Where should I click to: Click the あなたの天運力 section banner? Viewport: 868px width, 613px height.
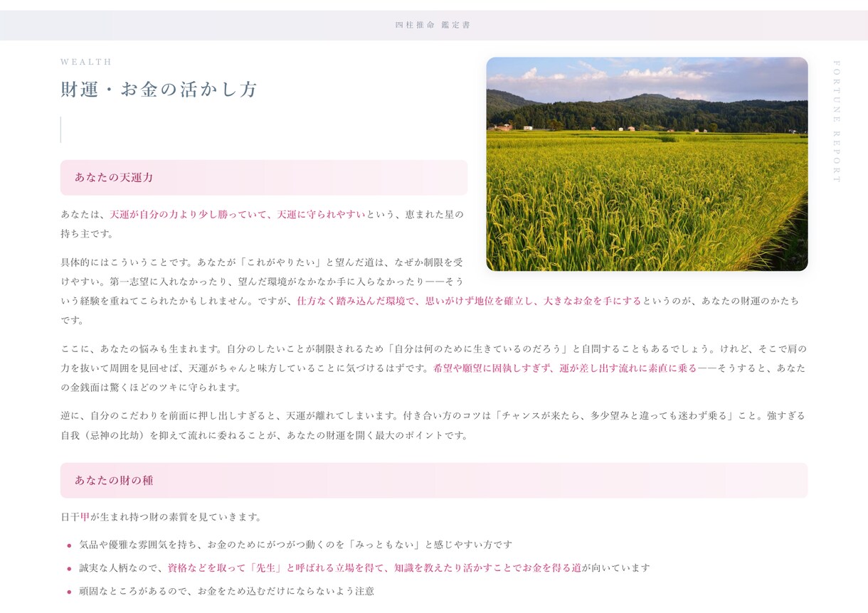pos(264,178)
